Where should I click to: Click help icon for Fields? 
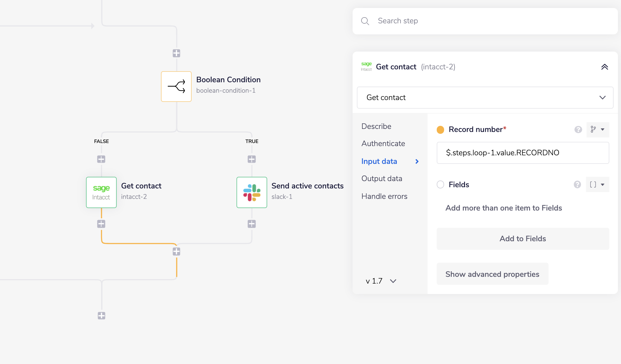coord(577,184)
